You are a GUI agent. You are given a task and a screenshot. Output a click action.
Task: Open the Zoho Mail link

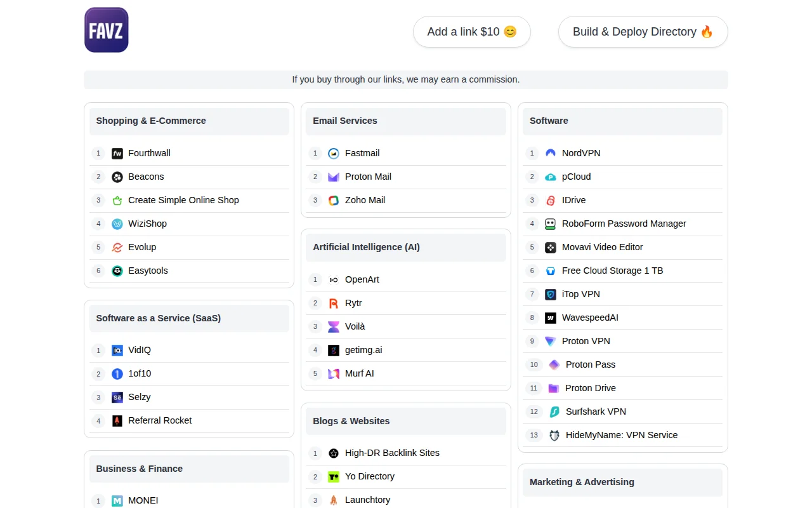coord(365,200)
